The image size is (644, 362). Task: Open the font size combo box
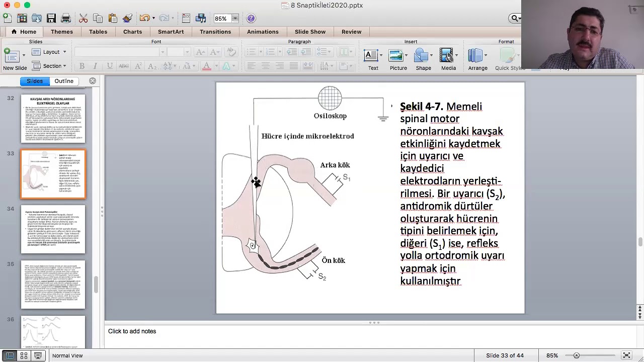(x=179, y=52)
